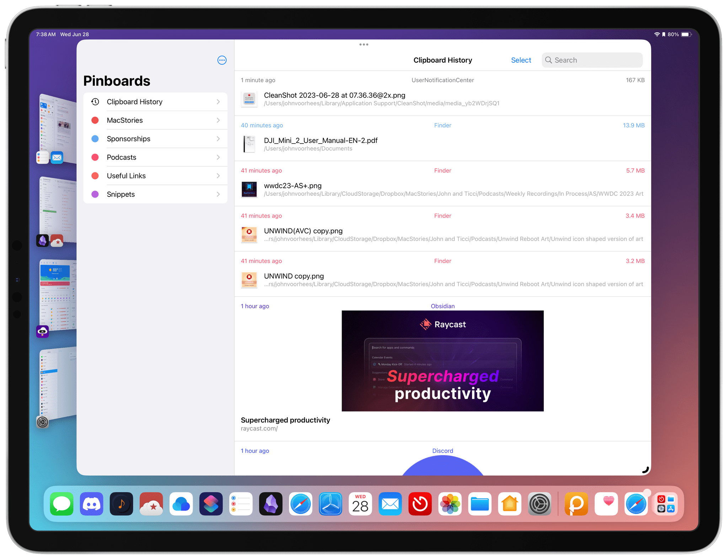Tap the wwdc23-AS+.png file thumbnail
Screen dimensions: 728x560
pos(249,189)
